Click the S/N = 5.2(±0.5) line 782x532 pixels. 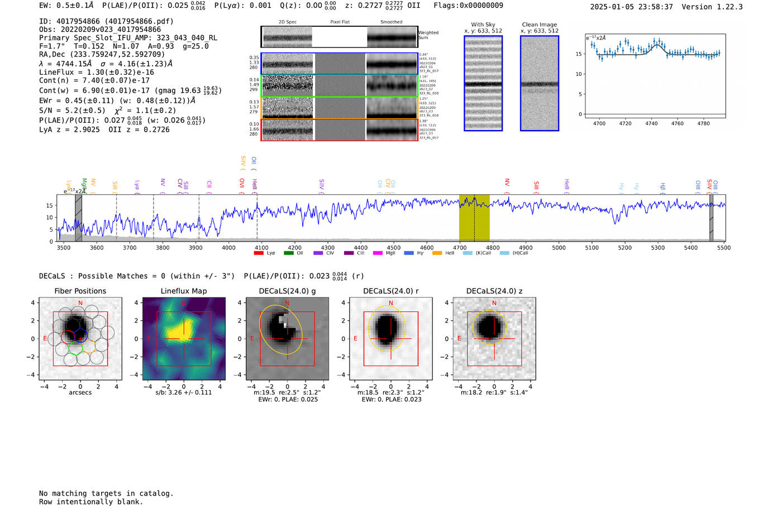coord(108,110)
